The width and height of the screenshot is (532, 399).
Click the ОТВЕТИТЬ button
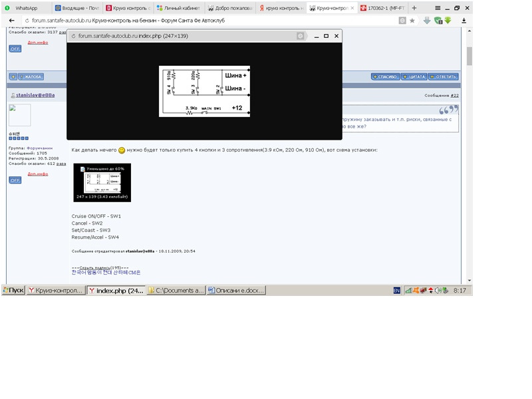pos(443,76)
